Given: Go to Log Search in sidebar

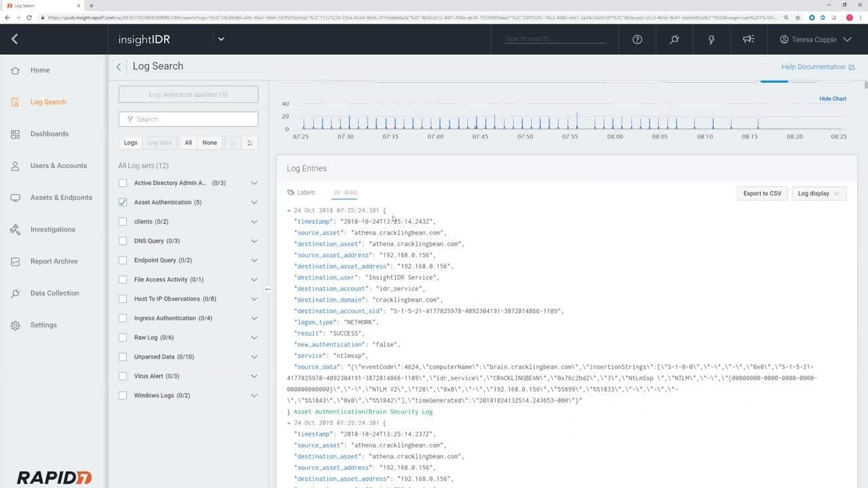Looking at the screenshot, I should [48, 102].
